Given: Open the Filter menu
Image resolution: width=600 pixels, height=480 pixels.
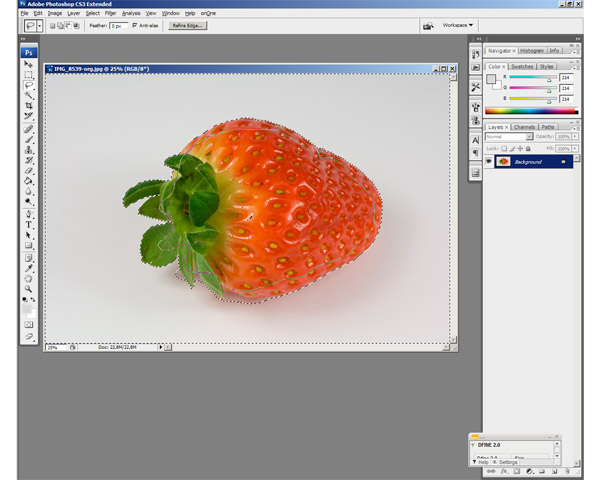Looking at the screenshot, I should click(x=110, y=13).
